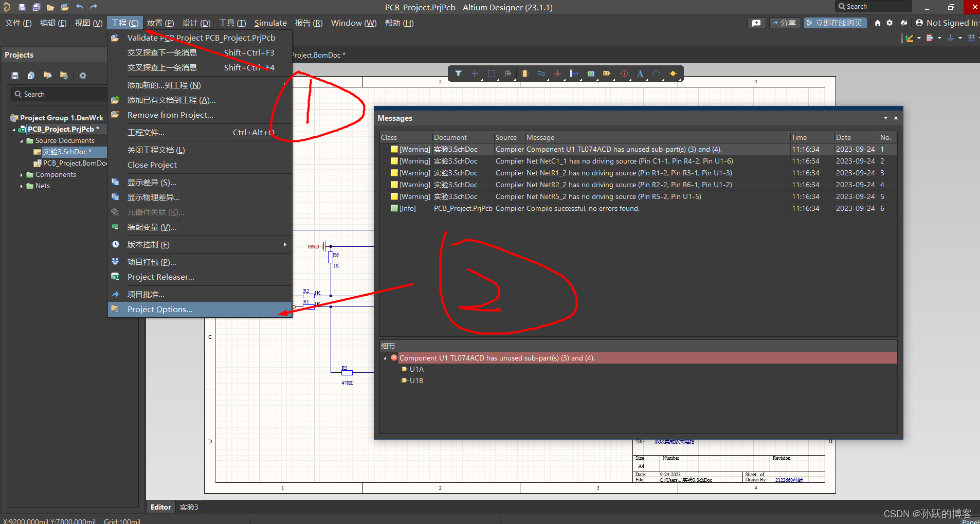Redo the last undone action
The image size is (980, 524).
(x=94, y=7)
